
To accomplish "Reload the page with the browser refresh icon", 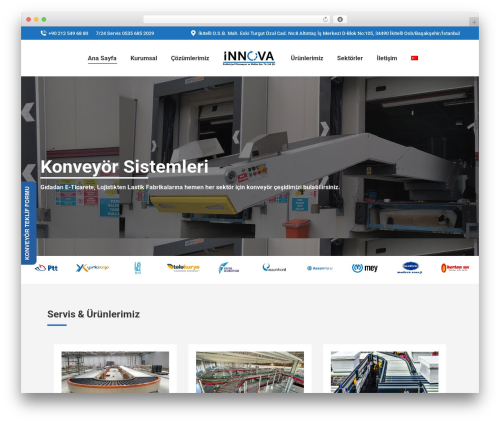I will (325, 19).
